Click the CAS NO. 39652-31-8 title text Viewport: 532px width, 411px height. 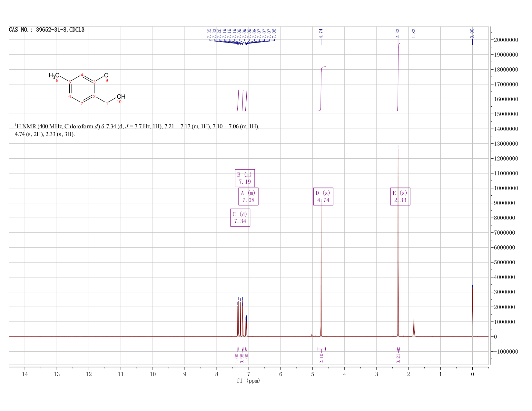click(x=46, y=30)
